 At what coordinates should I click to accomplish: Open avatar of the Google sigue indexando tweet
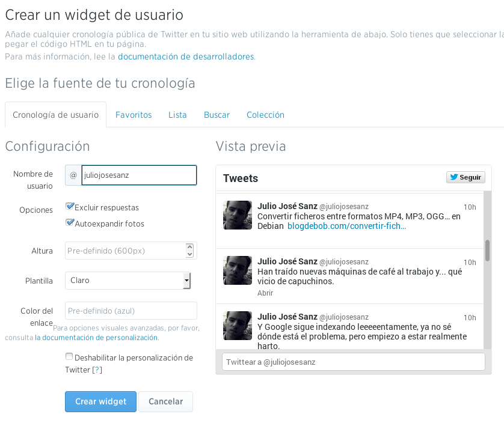pos(238,326)
